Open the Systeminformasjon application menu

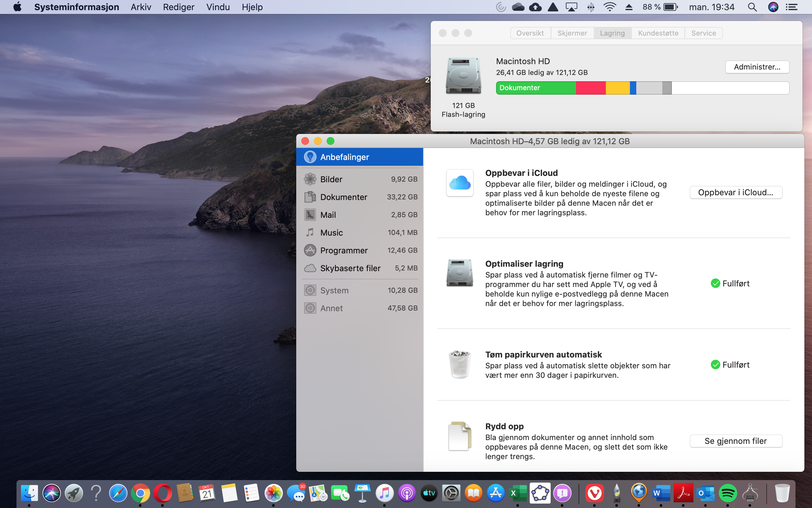tap(76, 7)
